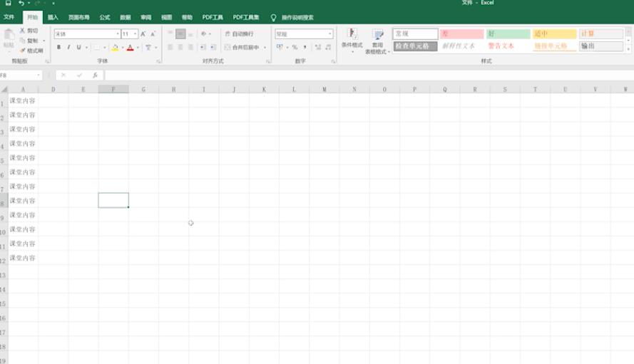The height and width of the screenshot is (364, 634).
Task: Open the fill color dropdown arrow
Action: tap(123, 47)
